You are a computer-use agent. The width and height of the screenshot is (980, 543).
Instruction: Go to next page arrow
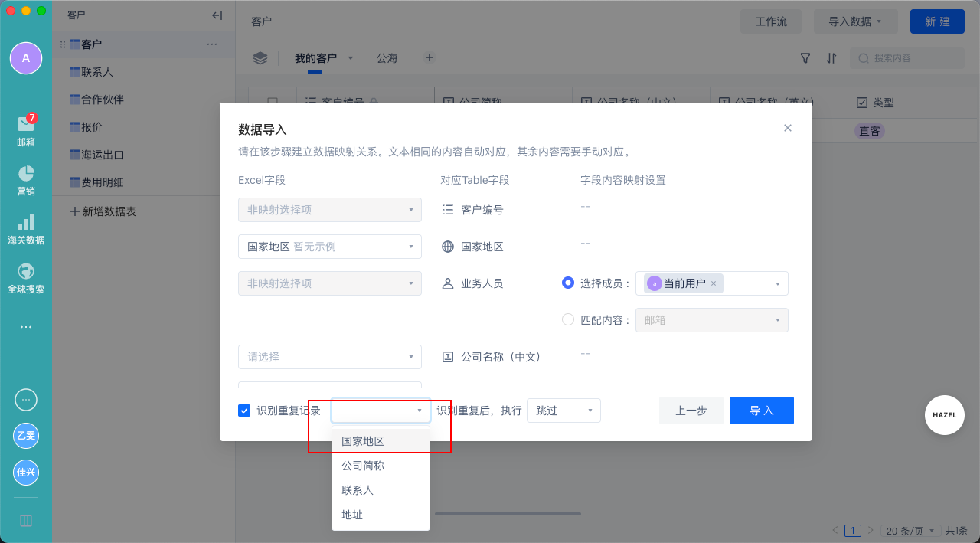coord(870,530)
